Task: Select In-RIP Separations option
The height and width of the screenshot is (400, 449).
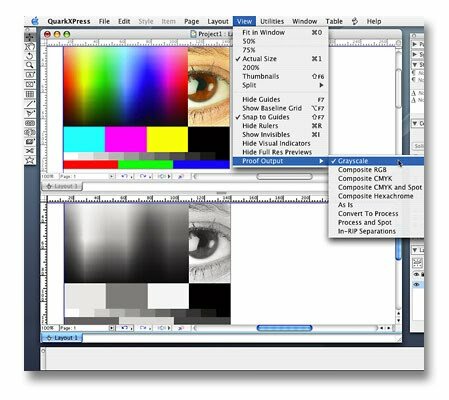Action: pos(376,231)
